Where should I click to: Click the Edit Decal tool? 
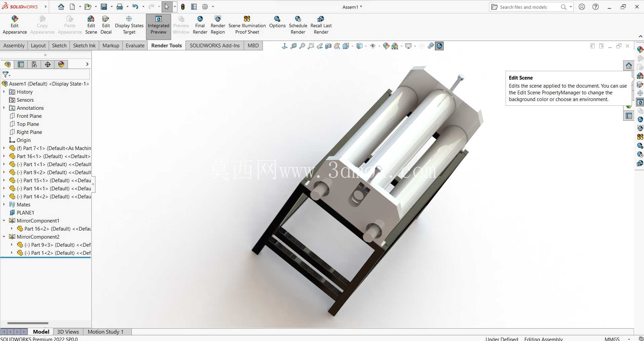coord(106,25)
